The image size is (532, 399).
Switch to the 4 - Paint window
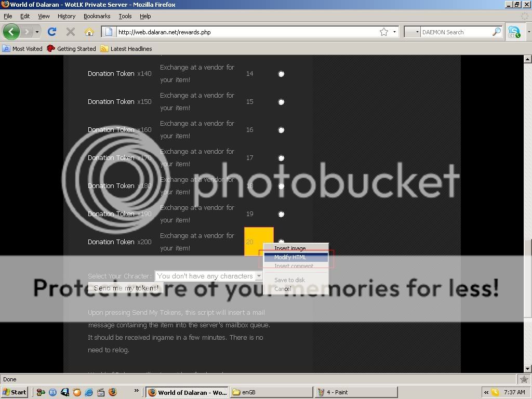pos(356,392)
